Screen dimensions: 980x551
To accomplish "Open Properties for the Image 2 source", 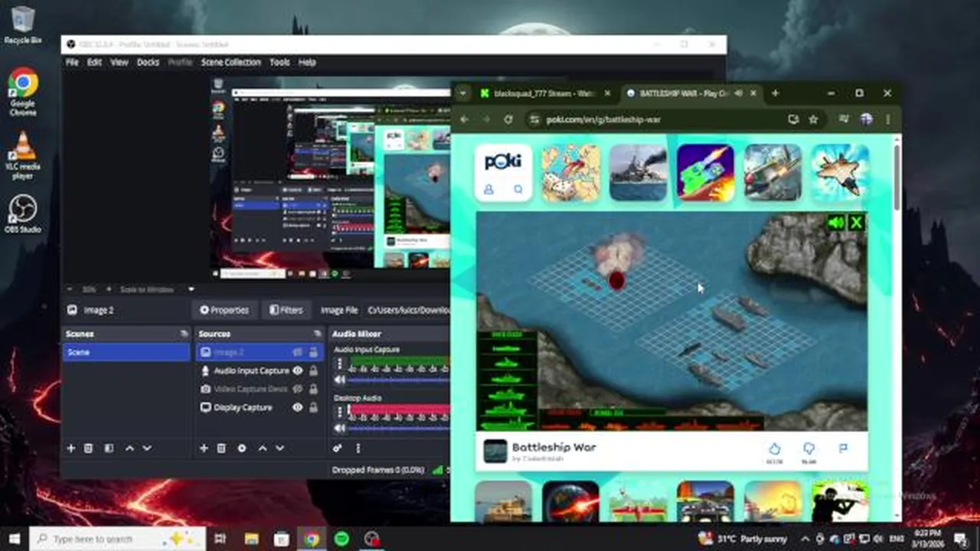I will pyautogui.click(x=224, y=310).
